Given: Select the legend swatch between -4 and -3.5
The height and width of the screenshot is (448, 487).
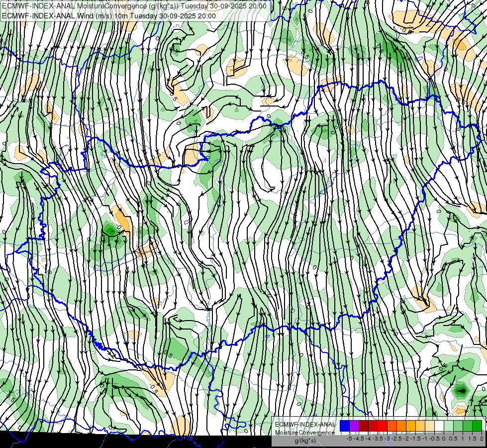Looking at the screenshot, I should pyautogui.click(x=373, y=426).
